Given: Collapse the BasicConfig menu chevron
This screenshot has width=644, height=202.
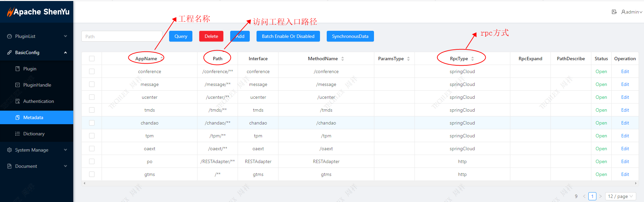Looking at the screenshot, I should click(65, 52).
